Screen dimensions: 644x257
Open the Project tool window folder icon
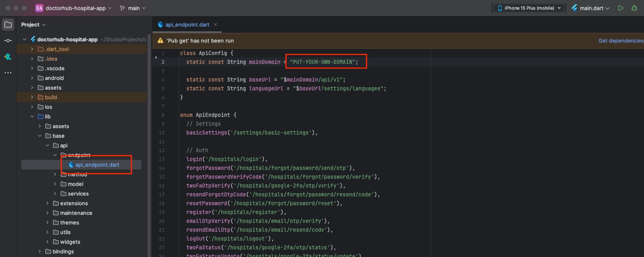point(8,24)
